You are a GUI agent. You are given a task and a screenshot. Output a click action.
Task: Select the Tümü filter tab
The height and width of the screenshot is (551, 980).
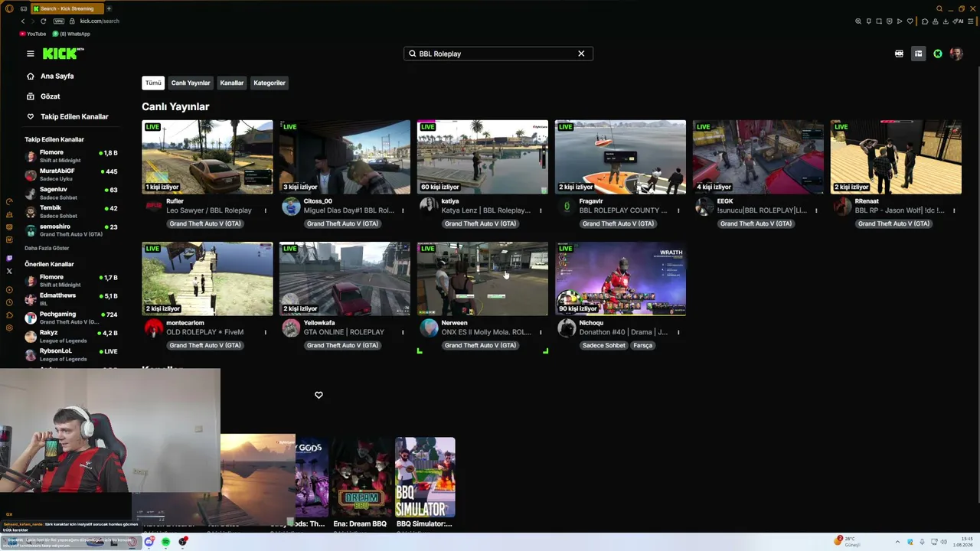coord(153,83)
